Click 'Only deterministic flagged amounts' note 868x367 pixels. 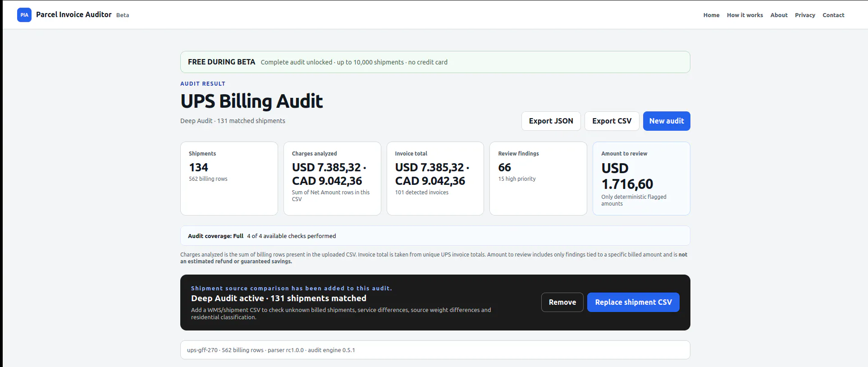click(x=634, y=200)
